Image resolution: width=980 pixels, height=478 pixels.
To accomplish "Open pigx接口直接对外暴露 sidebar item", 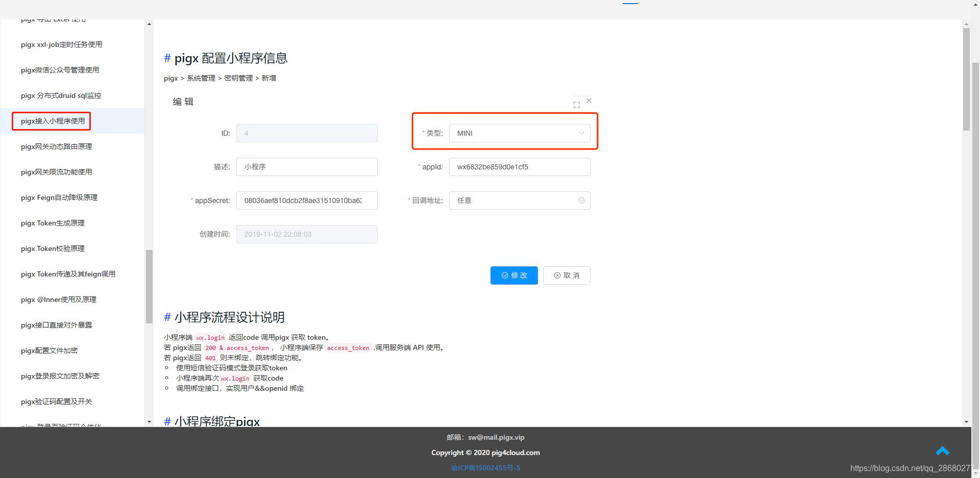I will click(x=56, y=325).
